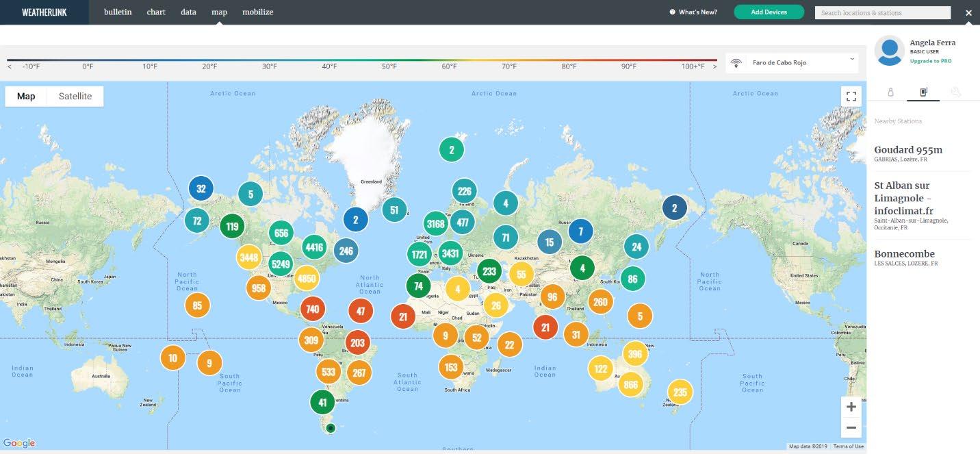Click the 32 station cluster marker

(201, 189)
